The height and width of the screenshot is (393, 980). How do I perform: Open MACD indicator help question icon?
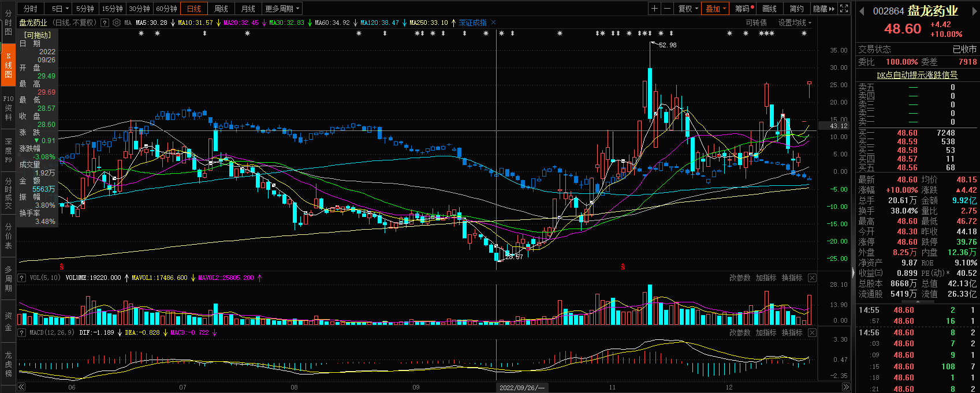pyautogui.click(x=22, y=333)
